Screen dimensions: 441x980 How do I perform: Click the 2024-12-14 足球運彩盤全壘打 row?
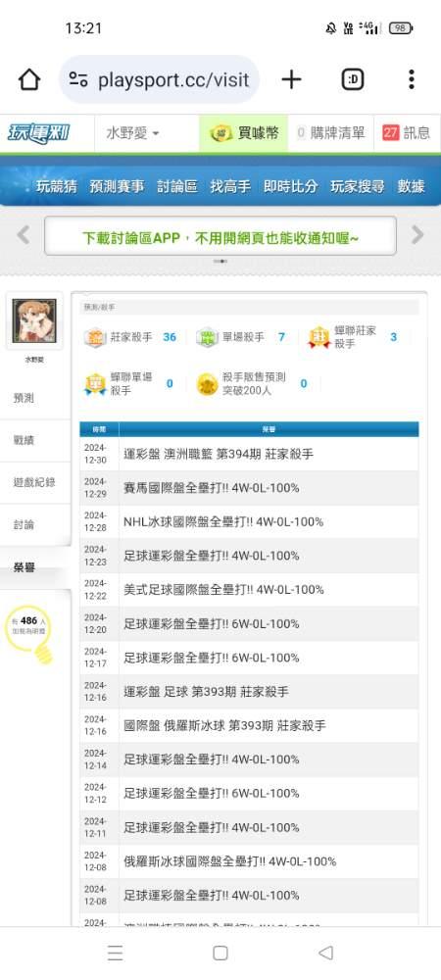(x=249, y=759)
